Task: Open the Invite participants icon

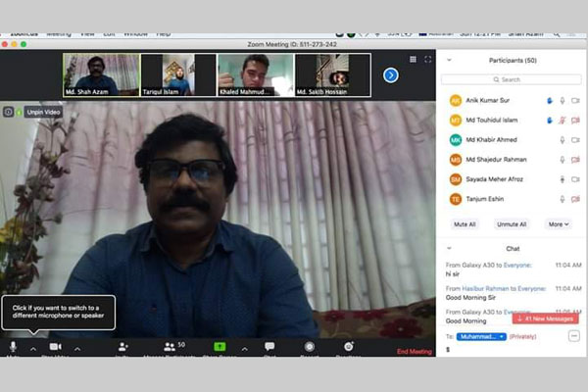Action: [122, 347]
